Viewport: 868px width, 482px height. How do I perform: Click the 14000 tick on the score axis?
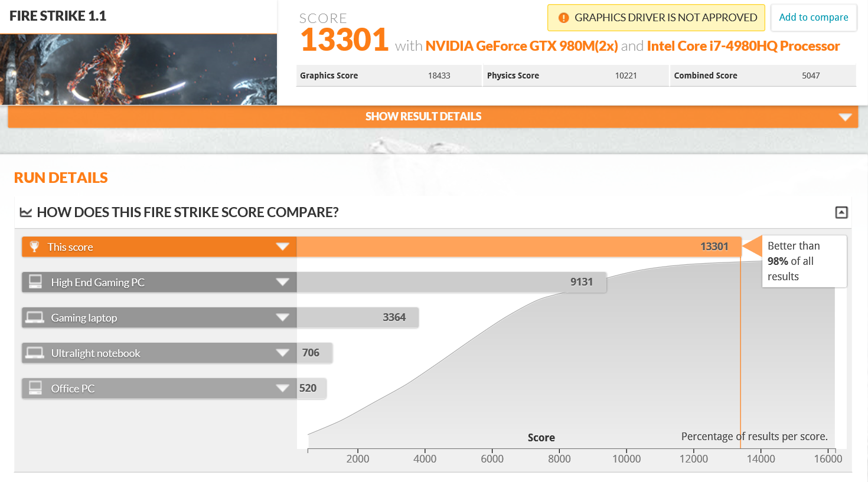[x=761, y=458]
